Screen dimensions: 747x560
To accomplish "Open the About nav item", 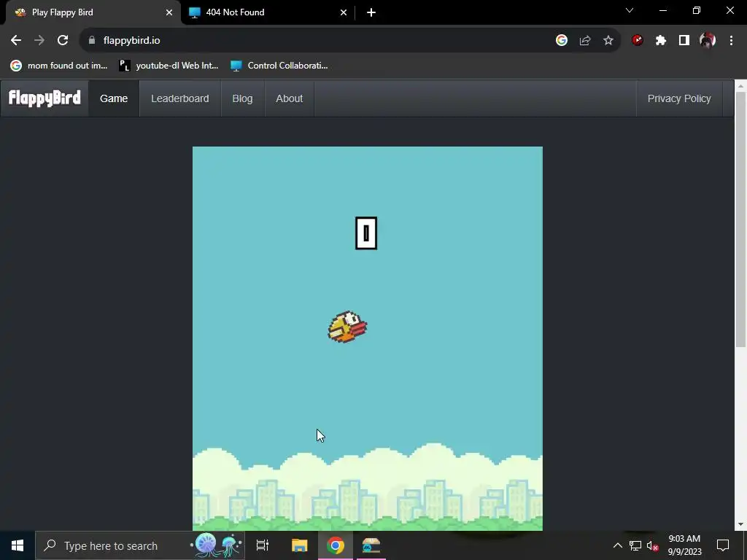I will tap(289, 98).
